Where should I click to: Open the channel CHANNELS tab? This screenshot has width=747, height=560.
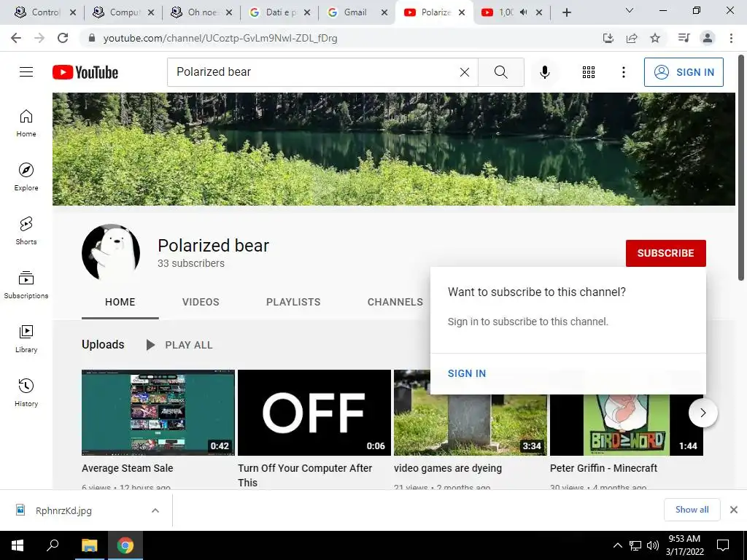[x=395, y=302]
